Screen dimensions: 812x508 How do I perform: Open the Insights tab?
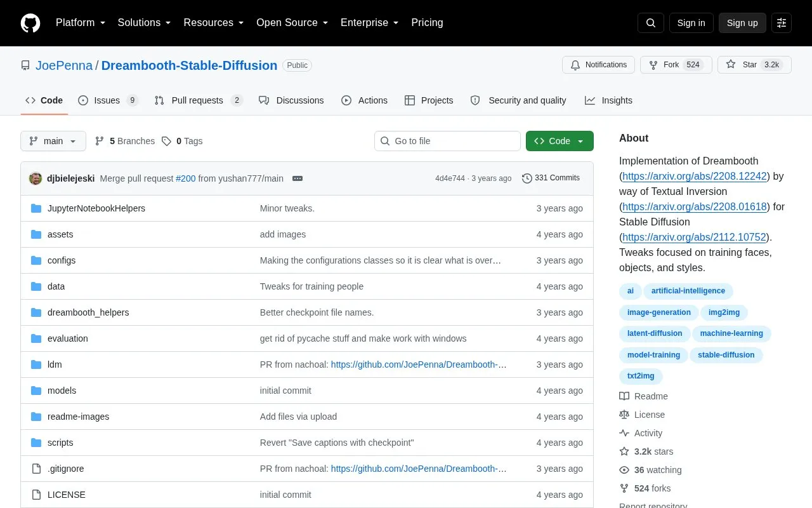pyautogui.click(x=608, y=100)
